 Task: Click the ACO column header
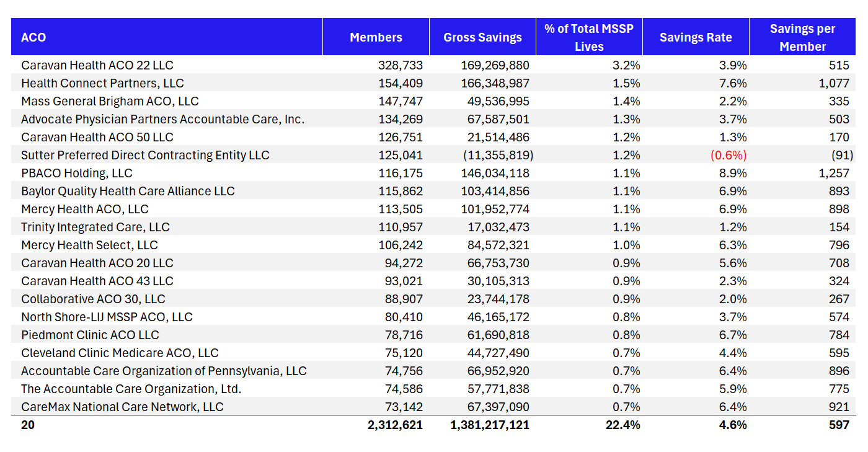pyautogui.click(x=33, y=37)
